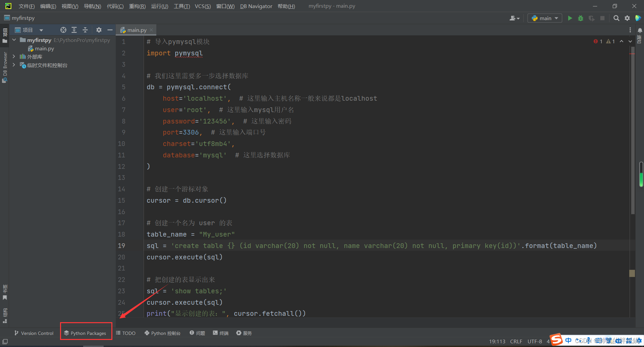Collapse all items in project panel

click(x=85, y=30)
